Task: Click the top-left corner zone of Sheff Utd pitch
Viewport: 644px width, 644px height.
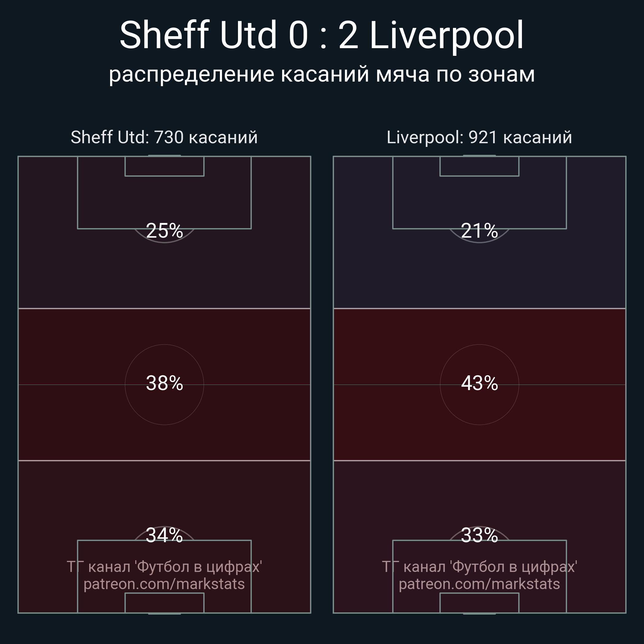Action: click(x=48, y=192)
